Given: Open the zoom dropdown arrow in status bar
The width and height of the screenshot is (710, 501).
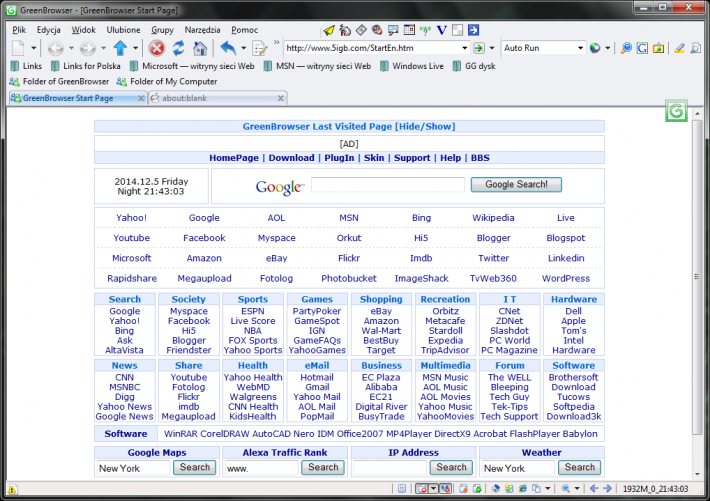Looking at the screenshot, I should pos(577,488).
